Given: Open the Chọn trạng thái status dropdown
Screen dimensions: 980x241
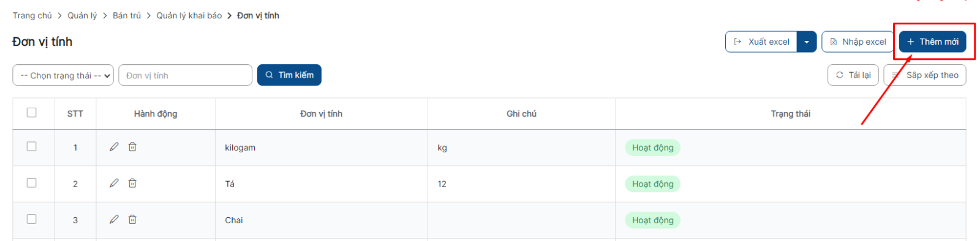Looking at the screenshot, I should tap(63, 75).
